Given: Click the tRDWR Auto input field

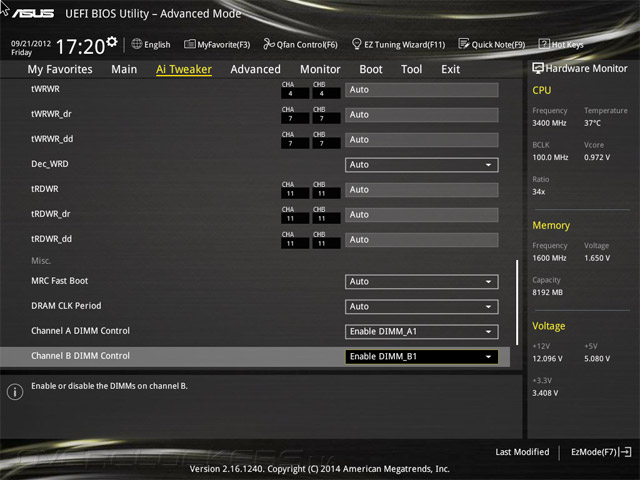Looking at the screenshot, I should pyautogui.click(x=422, y=190).
